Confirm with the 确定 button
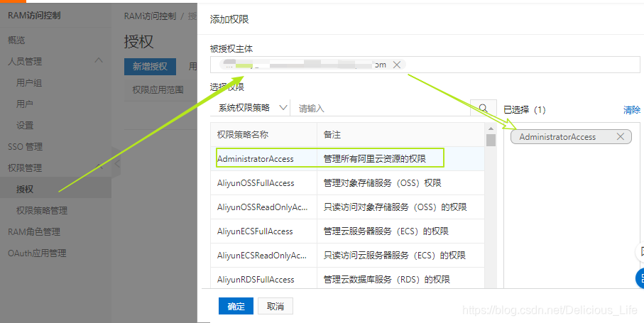This screenshot has width=644, height=323. pyautogui.click(x=236, y=306)
